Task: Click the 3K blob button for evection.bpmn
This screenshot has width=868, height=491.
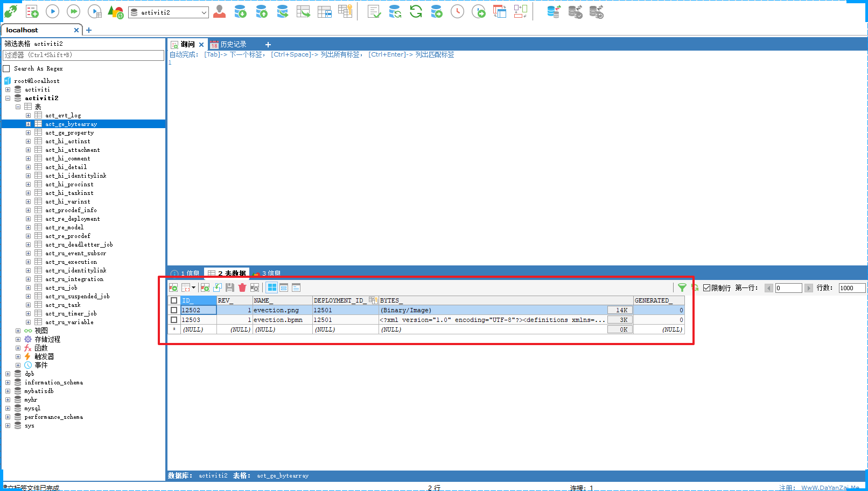Action: click(620, 320)
